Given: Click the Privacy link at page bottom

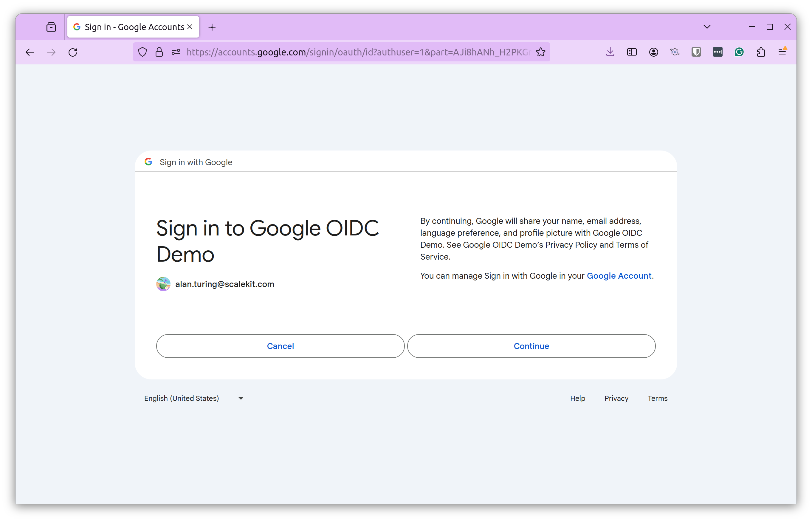Looking at the screenshot, I should 616,398.
